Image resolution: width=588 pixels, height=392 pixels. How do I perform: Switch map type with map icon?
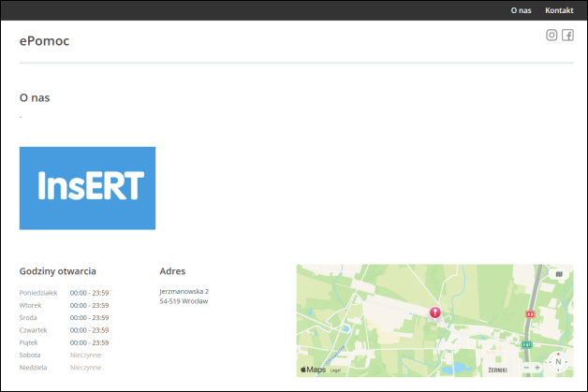click(x=559, y=274)
